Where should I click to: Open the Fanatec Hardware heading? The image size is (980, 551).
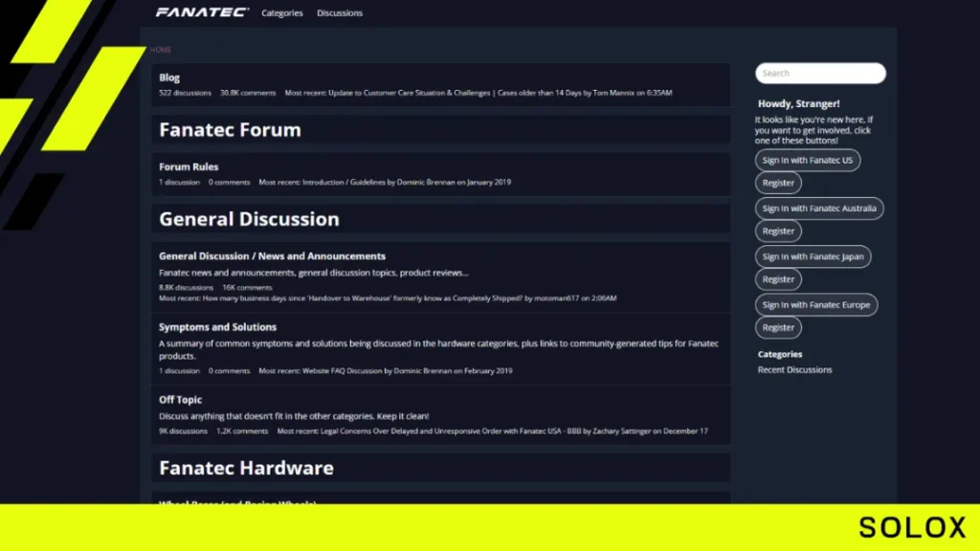click(x=246, y=467)
